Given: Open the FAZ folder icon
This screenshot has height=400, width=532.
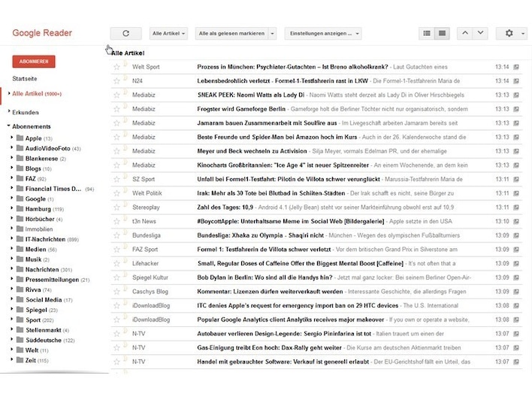Looking at the screenshot, I should [20, 178].
